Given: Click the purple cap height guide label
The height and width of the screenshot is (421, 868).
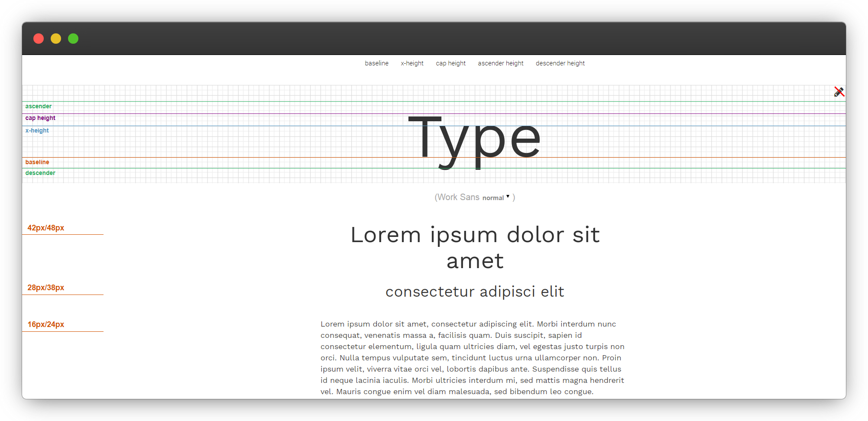Looking at the screenshot, I should [40, 118].
